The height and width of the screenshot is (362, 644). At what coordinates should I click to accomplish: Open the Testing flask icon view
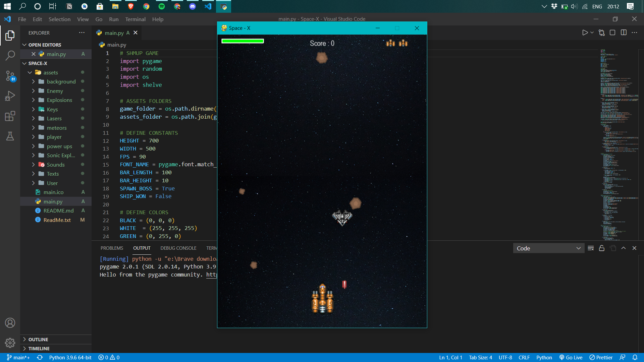pos(10,136)
